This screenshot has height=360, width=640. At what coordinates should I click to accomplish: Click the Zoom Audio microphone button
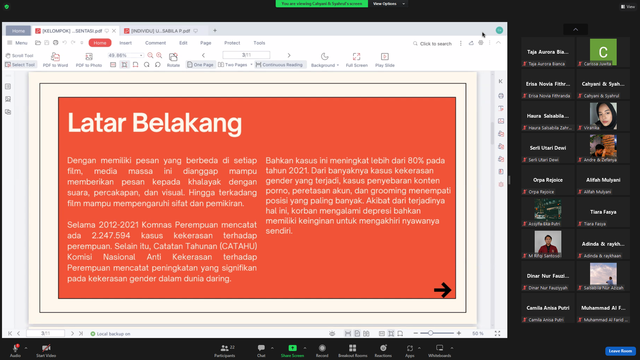tap(15, 350)
